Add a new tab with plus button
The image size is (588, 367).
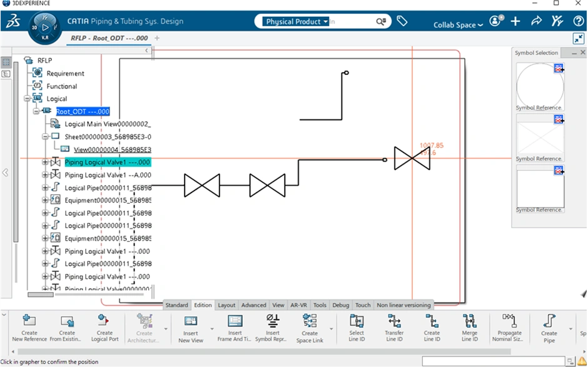pos(157,38)
